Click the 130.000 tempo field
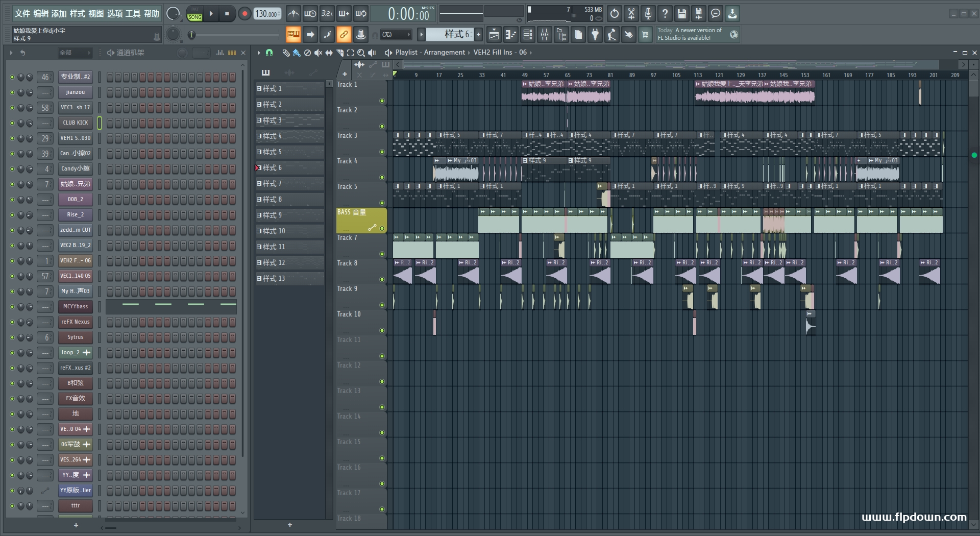The height and width of the screenshot is (536, 980). 268,14
